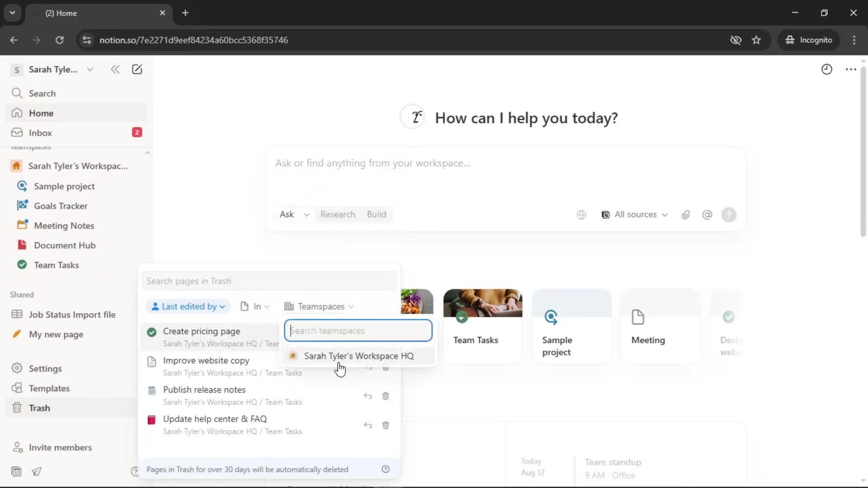Toggle web search with the globe icon

[x=581, y=215]
